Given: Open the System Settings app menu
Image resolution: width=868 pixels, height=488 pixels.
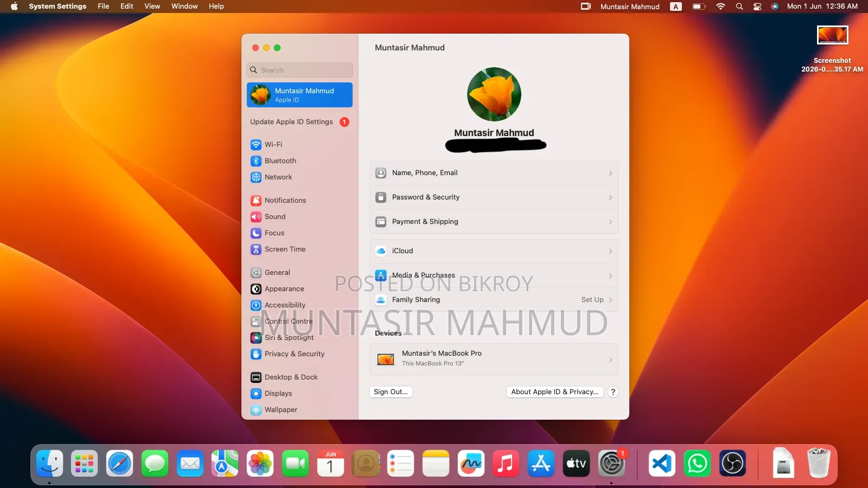Looking at the screenshot, I should click(x=58, y=7).
